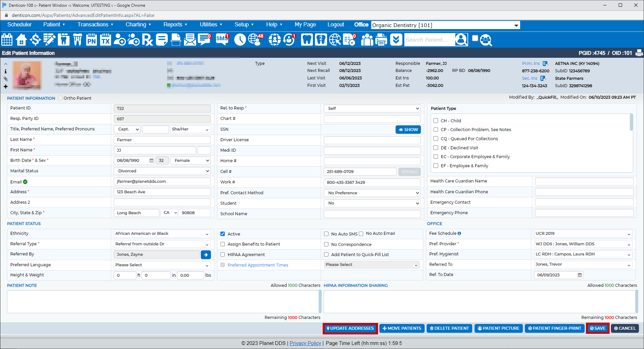Viewport: 644px width, 349px height.
Task: Open the Ethnicity dropdown
Action: [x=162, y=234]
